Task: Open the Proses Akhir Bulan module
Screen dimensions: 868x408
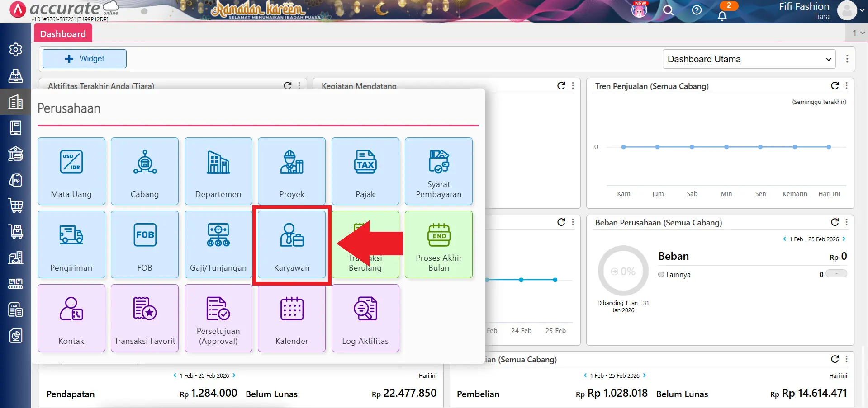Action: [438, 244]
